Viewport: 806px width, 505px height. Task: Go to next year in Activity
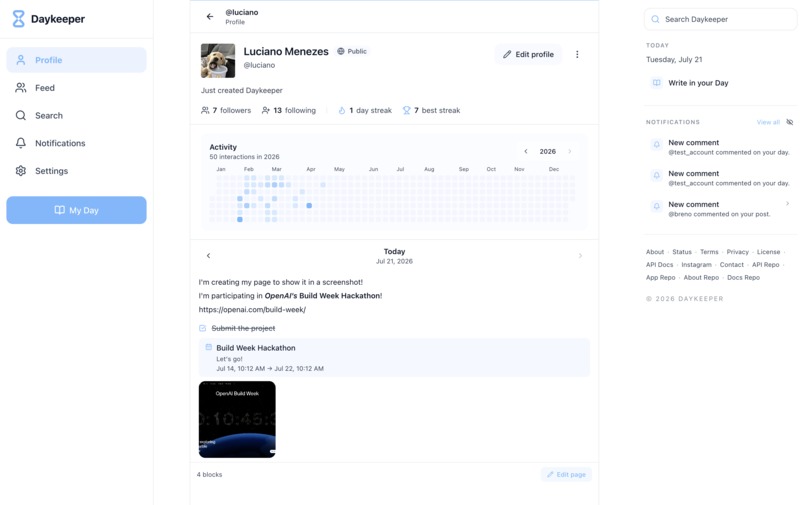[x=570, y=152]
